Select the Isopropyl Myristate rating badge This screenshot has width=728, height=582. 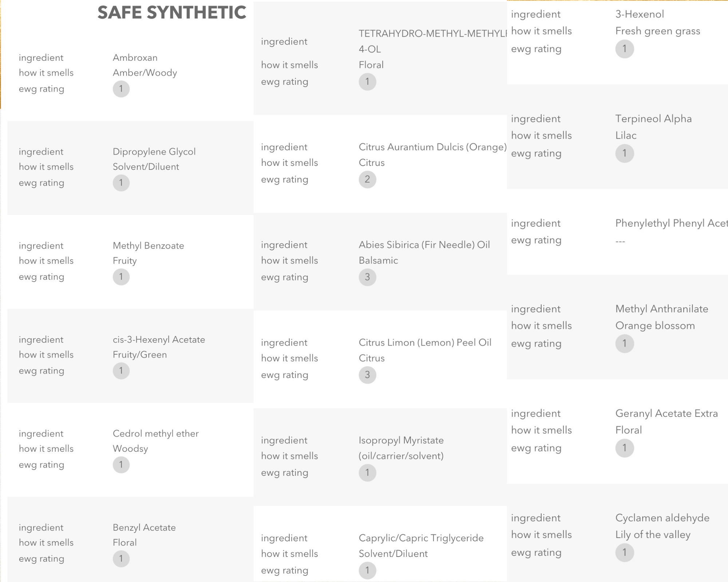tap(367, 473)
